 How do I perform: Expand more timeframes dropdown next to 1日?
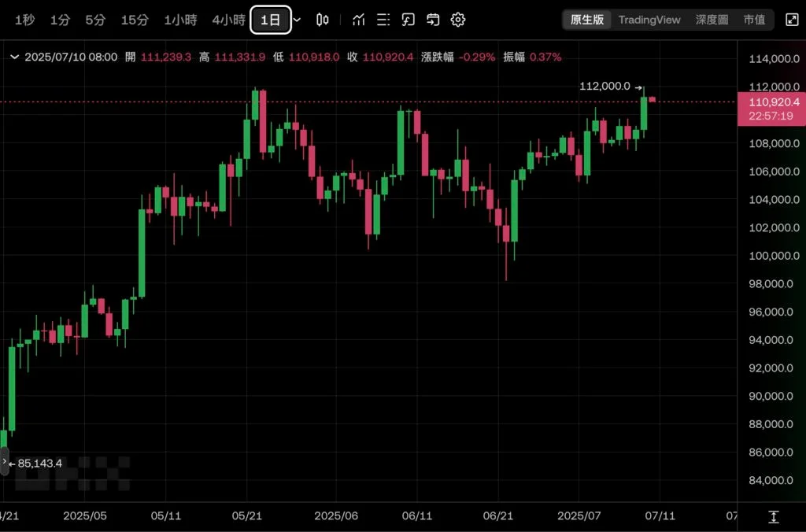tap(297, 20)
